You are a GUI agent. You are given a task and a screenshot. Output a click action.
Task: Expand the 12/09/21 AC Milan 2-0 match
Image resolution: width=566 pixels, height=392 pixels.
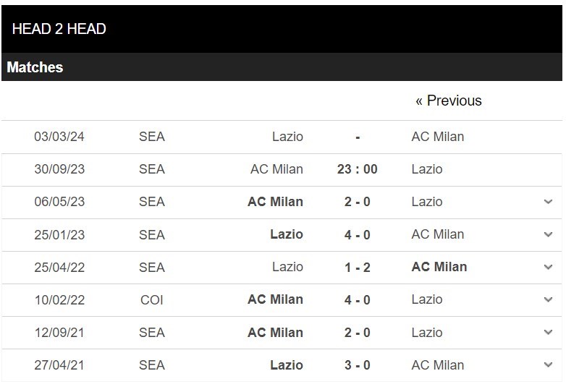548,332
